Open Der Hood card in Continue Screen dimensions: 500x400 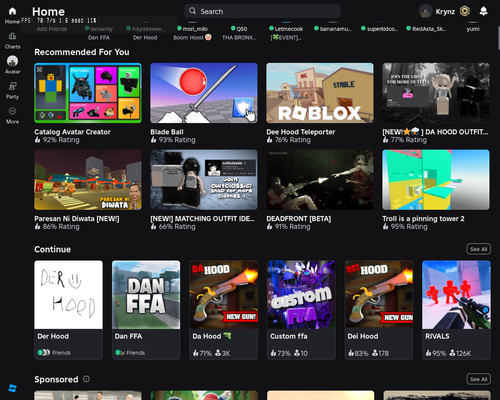click(68, 310)
